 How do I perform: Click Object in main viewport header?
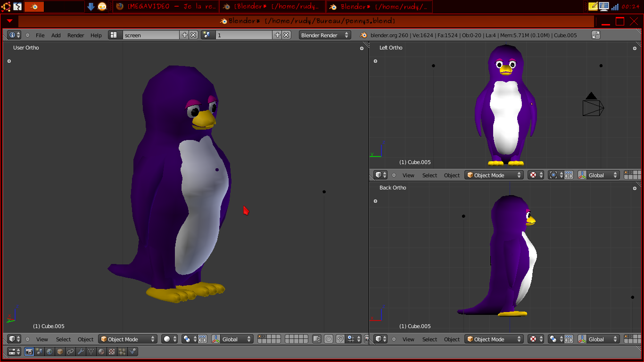tap(85, 339)
